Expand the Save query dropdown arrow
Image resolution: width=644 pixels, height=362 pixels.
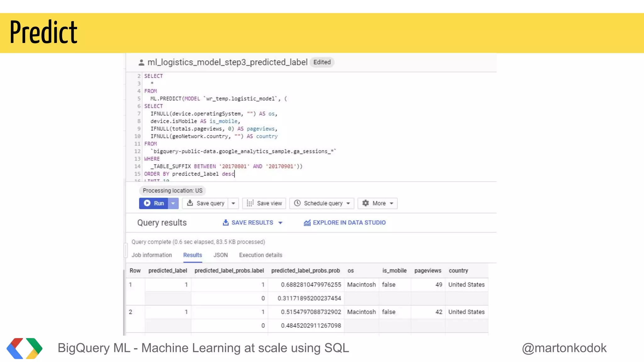click(233, 203)
